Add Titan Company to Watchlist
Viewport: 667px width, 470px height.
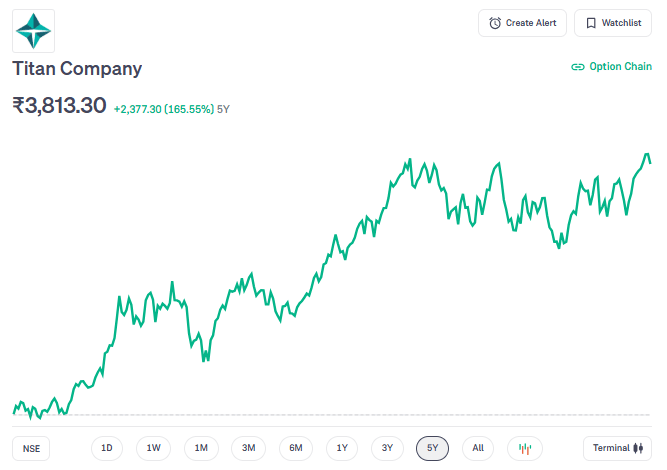pos(612,23)
